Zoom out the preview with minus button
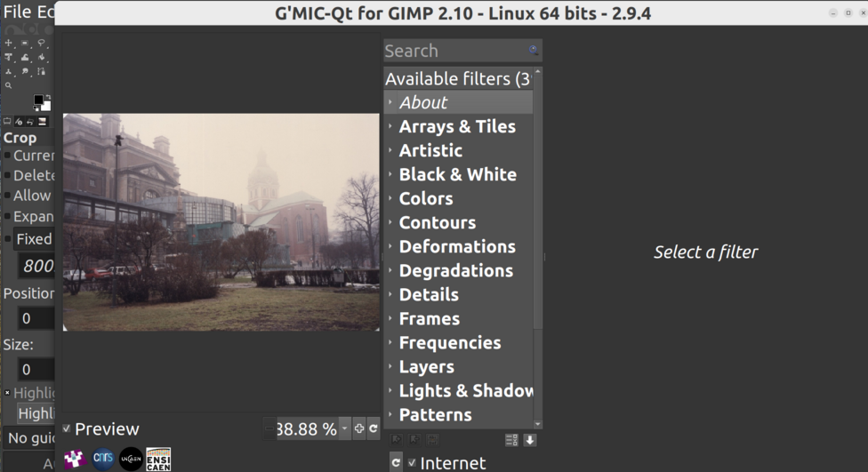868x472 pixels. click(x=269, y=428)
